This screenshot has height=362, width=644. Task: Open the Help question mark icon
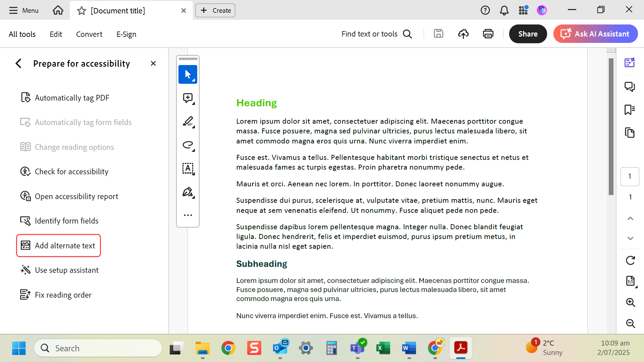coord(485,10)
